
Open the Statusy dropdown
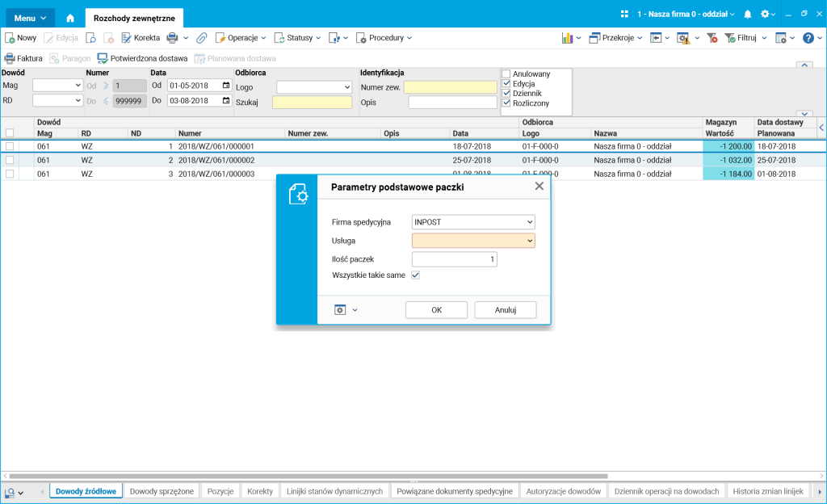(297, 38)
